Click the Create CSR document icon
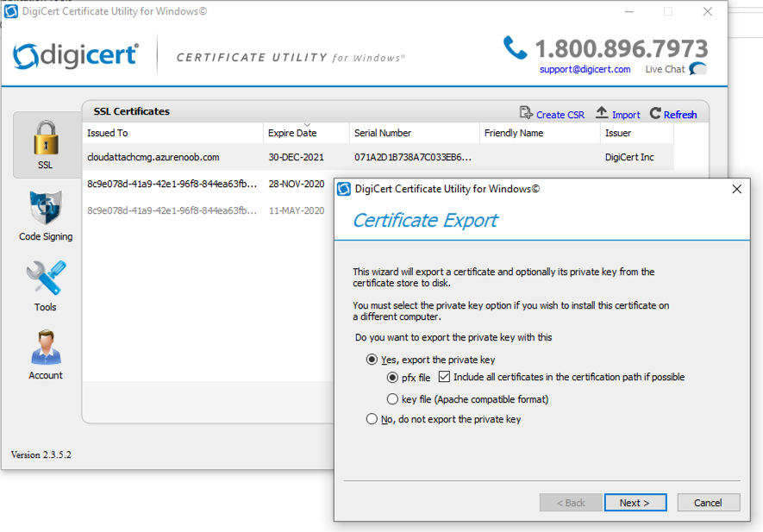Image resolution: width=763 pixels, height=532 pixels. pyautogui.click(x=526, y=113)
